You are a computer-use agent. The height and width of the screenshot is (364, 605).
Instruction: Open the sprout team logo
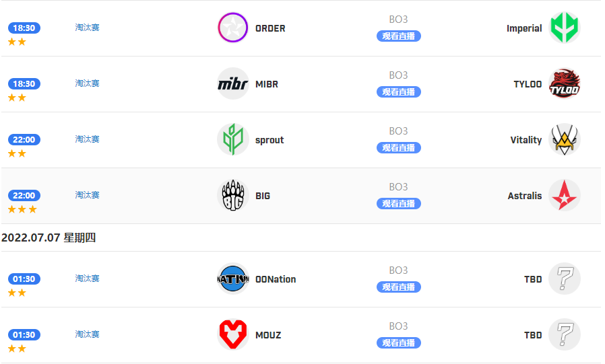click(232, 139)
